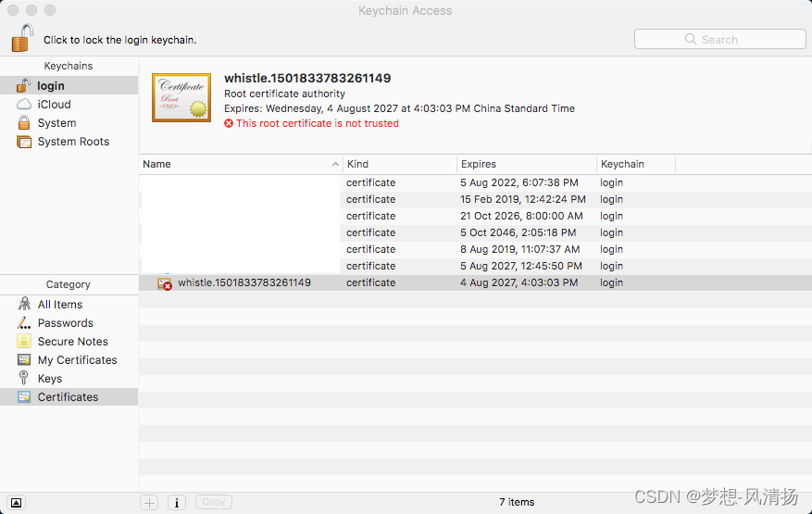Screen dimensions: 812x514
Task: Select row expiring 5 Oct 2046, 2:05:18 PM
Action: pos(475,232)
